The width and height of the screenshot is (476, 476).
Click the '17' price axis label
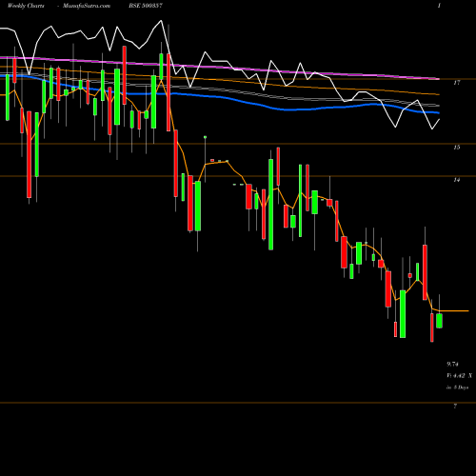click(x=457, y=83)
